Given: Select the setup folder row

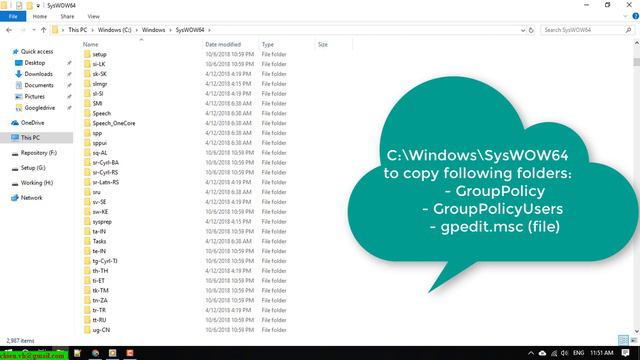Looking at the screenshot, I should (x=186, y=54).
